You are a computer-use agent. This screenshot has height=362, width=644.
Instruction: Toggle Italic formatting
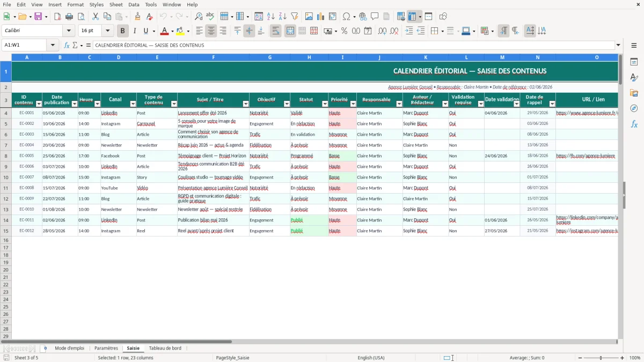pos(135,31)
